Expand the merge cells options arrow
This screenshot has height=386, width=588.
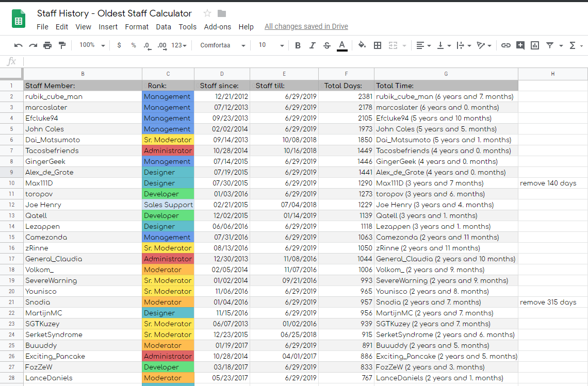404,46
